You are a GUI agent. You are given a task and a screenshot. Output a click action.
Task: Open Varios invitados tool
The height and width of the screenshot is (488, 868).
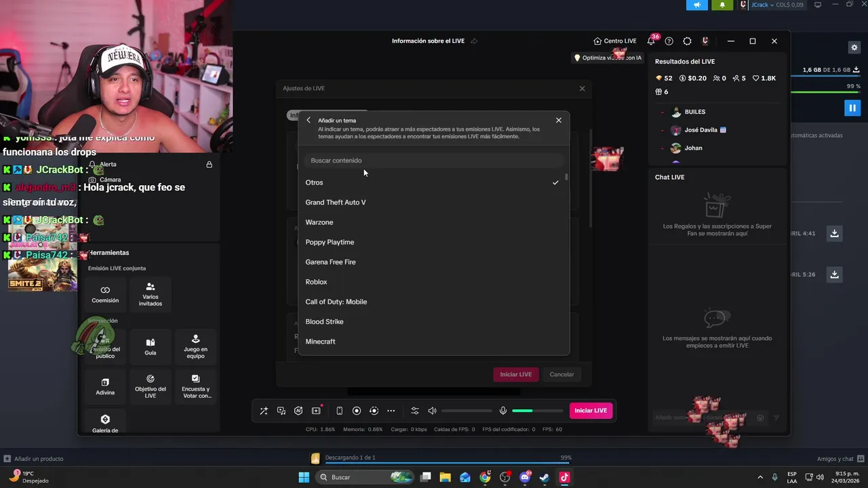(x=151, y=294)
